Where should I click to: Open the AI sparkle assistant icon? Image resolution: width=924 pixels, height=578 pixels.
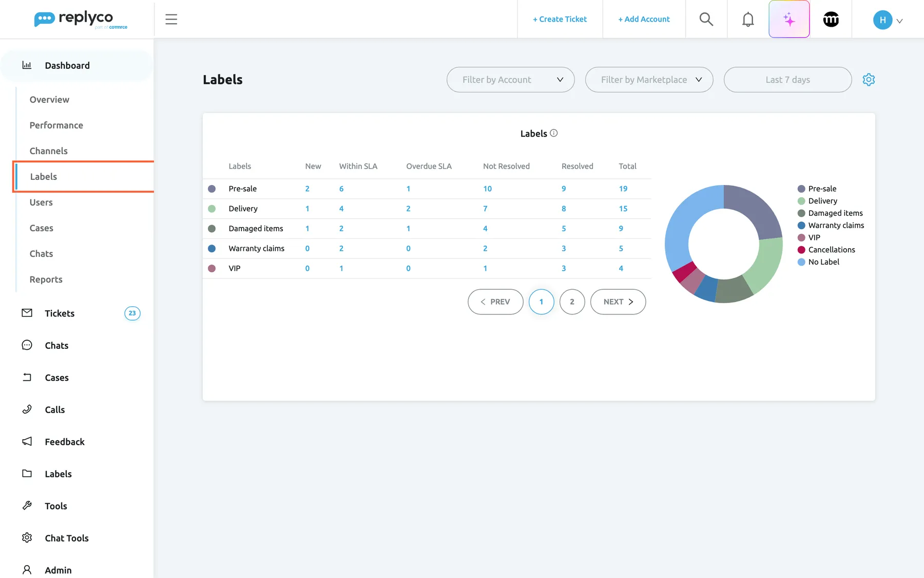[789, 20]
